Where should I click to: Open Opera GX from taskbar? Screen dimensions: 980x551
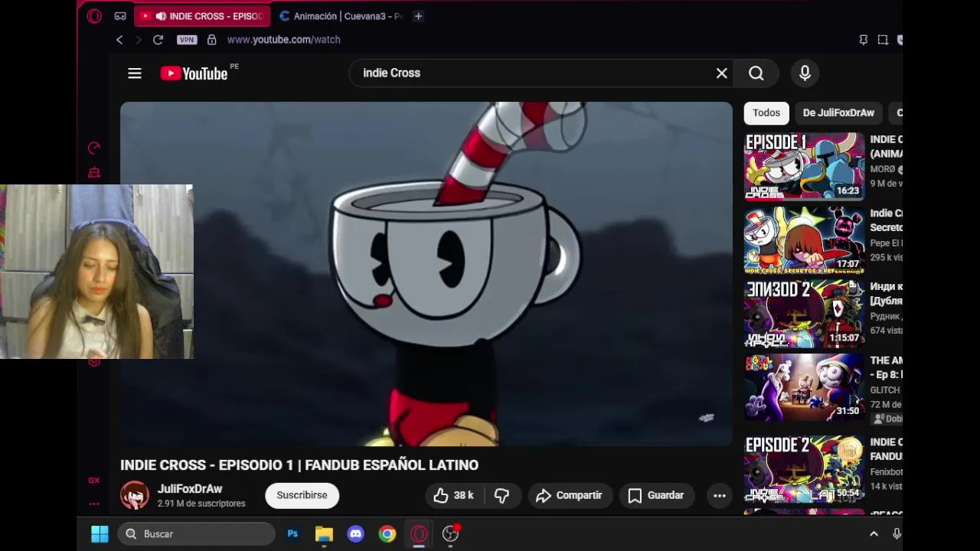point(419,534)
